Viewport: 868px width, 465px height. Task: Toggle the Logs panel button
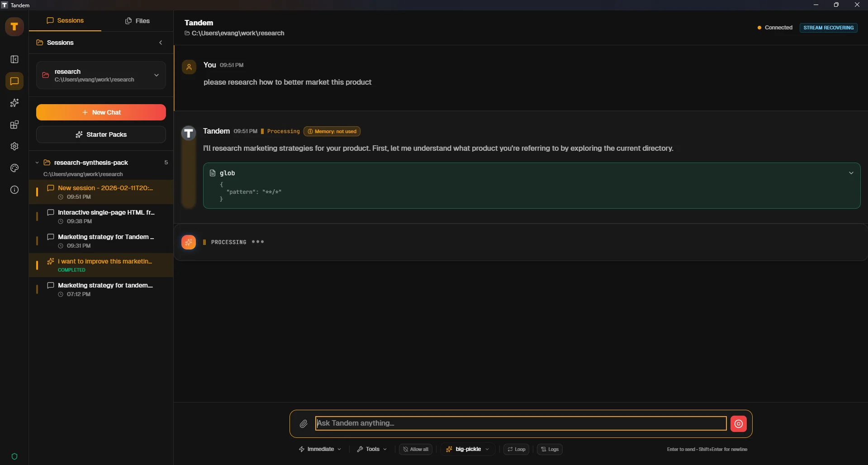coord(550,449)
